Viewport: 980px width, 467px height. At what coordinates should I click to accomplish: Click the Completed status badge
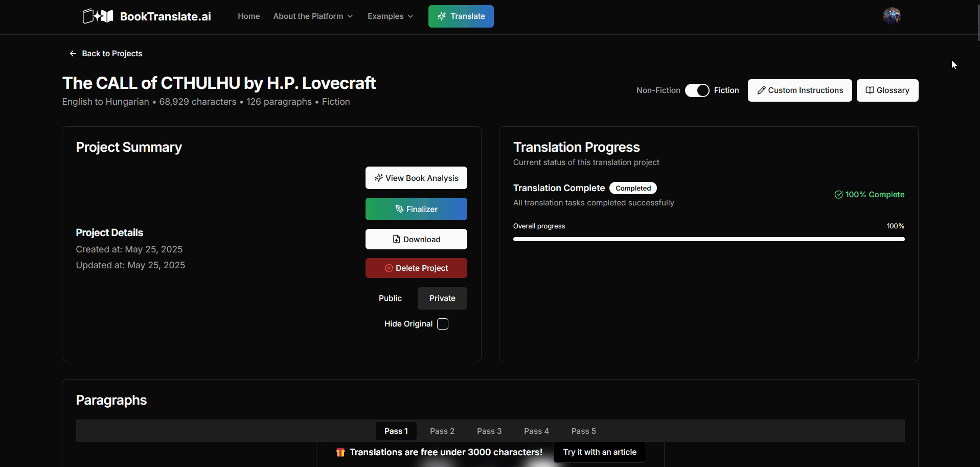point(633,188)
